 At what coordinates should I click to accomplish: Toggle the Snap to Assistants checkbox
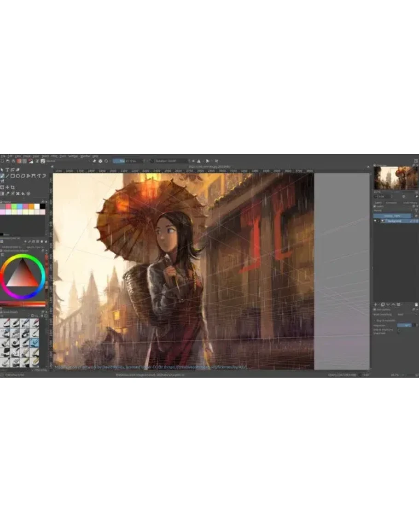[x=376, y=320]
